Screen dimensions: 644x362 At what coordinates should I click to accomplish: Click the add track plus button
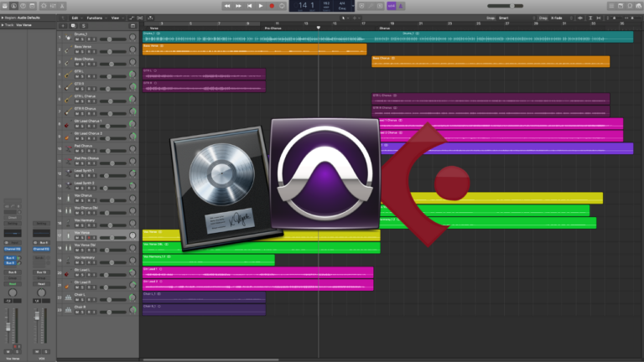point(63,26)
